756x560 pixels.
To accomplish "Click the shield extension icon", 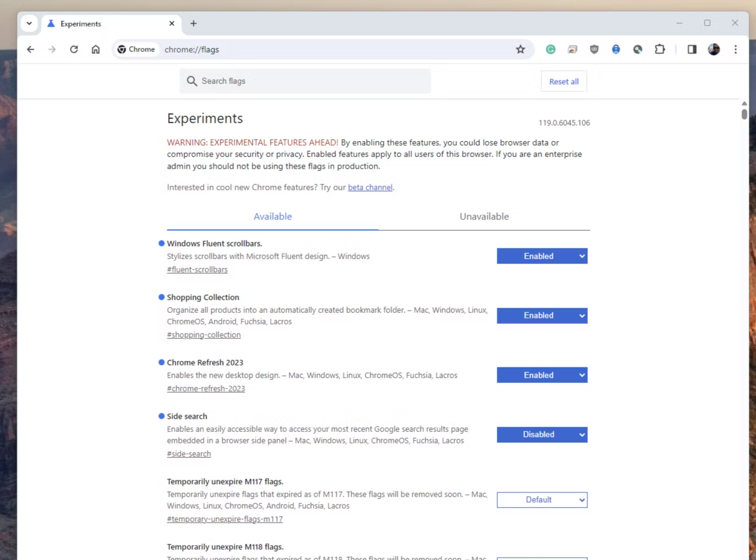I will (594, 50).
